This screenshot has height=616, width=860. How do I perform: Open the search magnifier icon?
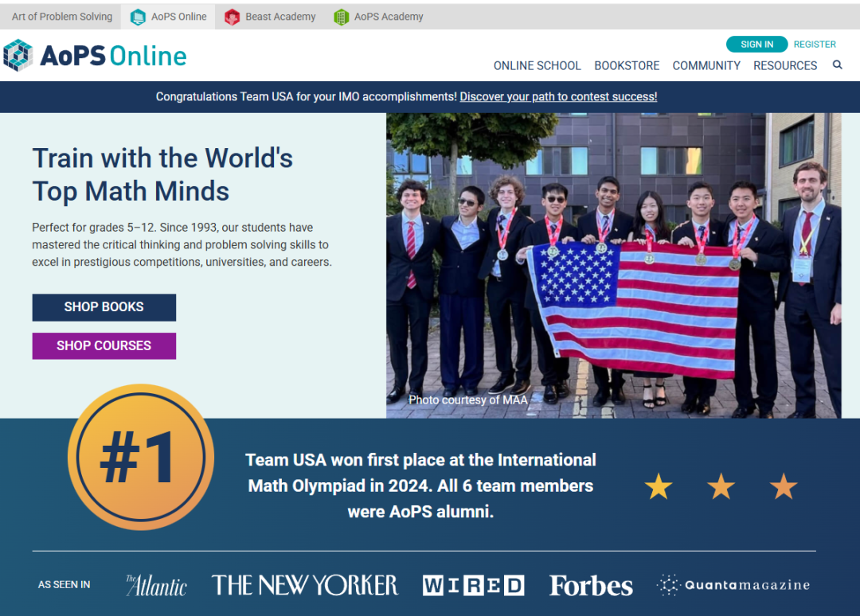coord(837,64)
